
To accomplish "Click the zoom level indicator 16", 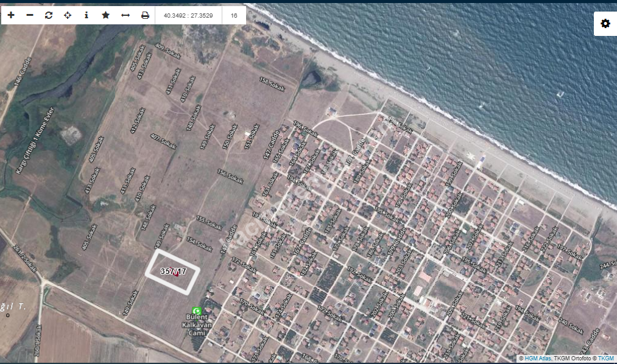I will pos(234,15).
